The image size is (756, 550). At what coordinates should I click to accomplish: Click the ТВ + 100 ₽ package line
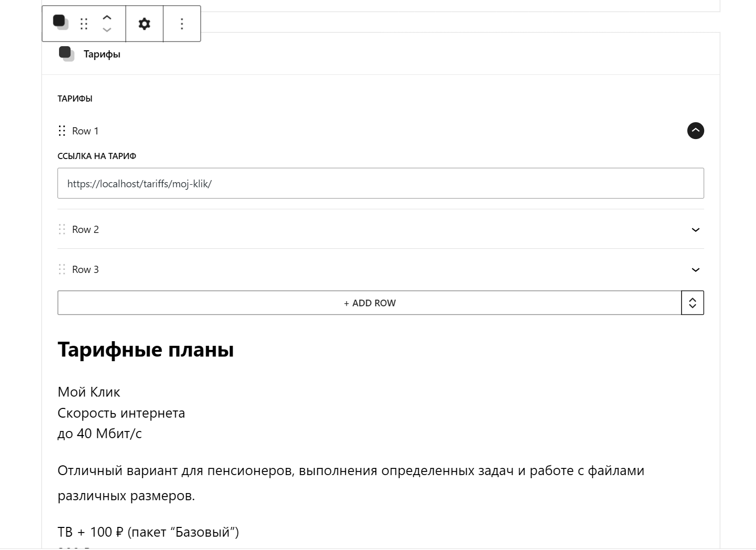point(148,532)
